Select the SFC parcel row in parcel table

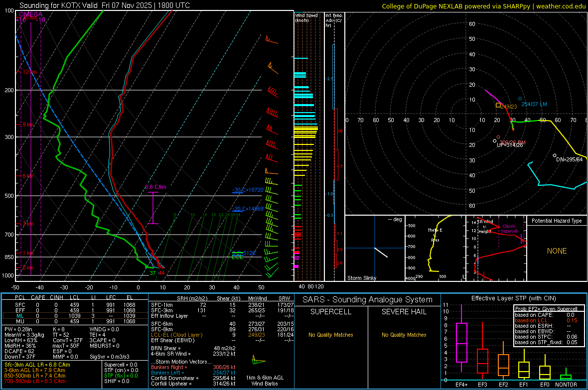click(x=75, y=305)
